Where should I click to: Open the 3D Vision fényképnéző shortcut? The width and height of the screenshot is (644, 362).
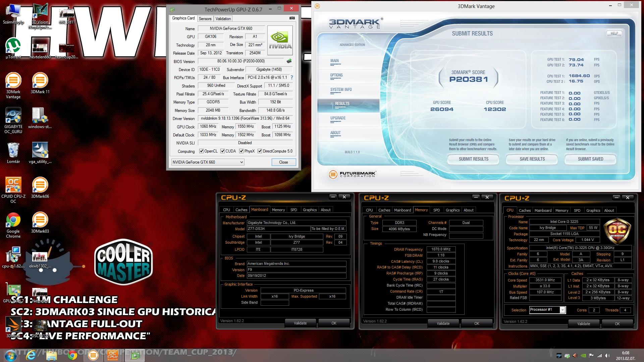click(x=40, y=16)
